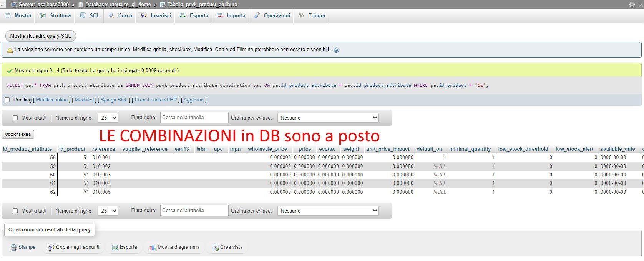The image size is (644, 261).
Task: Open top Ordina per chiave dropdown
Action: 328,118
